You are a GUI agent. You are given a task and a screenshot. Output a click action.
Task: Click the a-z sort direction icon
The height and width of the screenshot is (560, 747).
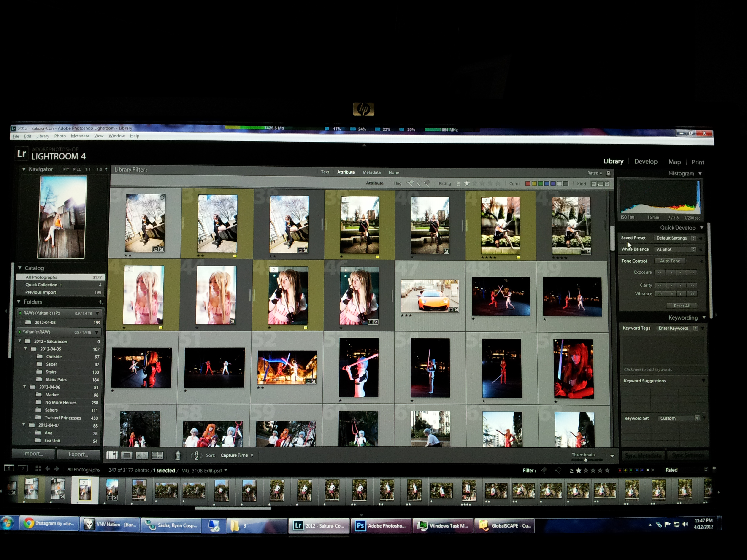click(x=197, y=455)
